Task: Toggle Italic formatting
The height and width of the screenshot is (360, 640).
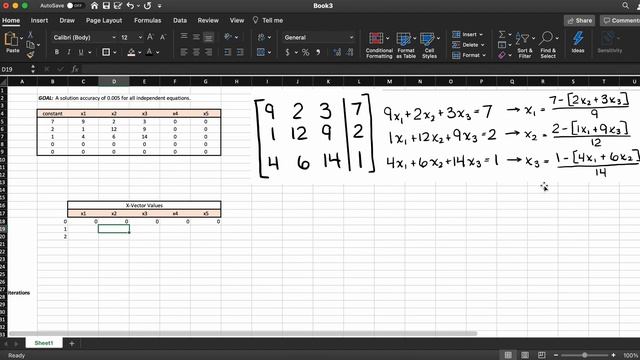Action: click(69, 52)
